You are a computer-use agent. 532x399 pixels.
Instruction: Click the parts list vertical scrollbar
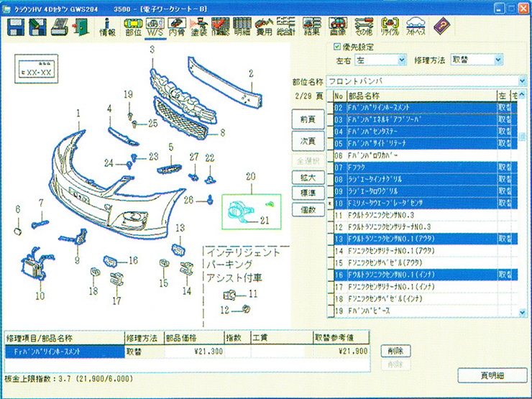tap(522, 216)
